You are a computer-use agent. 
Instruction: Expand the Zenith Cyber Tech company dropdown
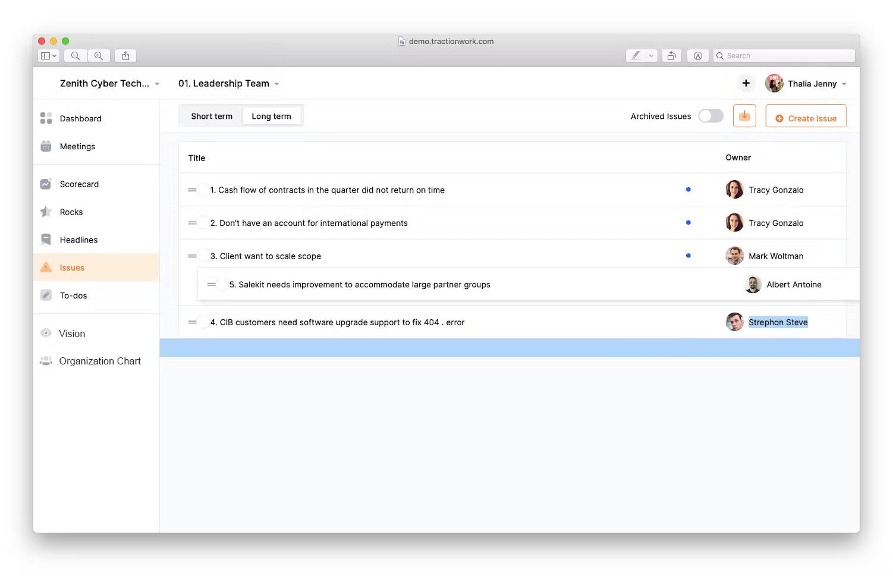tap(109, 83)
